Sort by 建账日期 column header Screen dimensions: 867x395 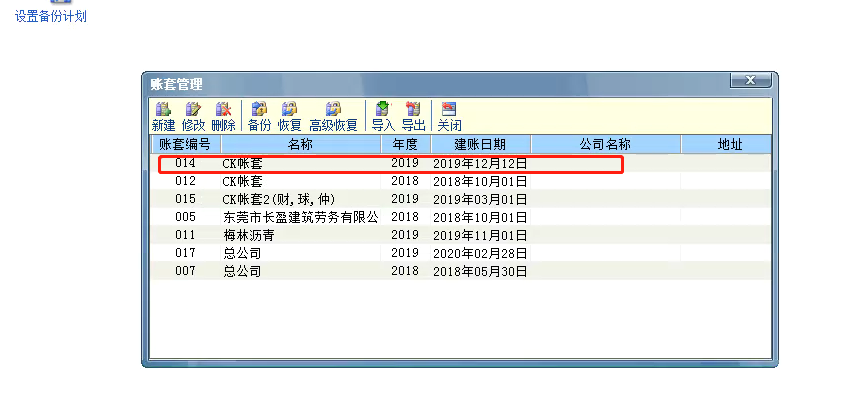click(480, 145)
